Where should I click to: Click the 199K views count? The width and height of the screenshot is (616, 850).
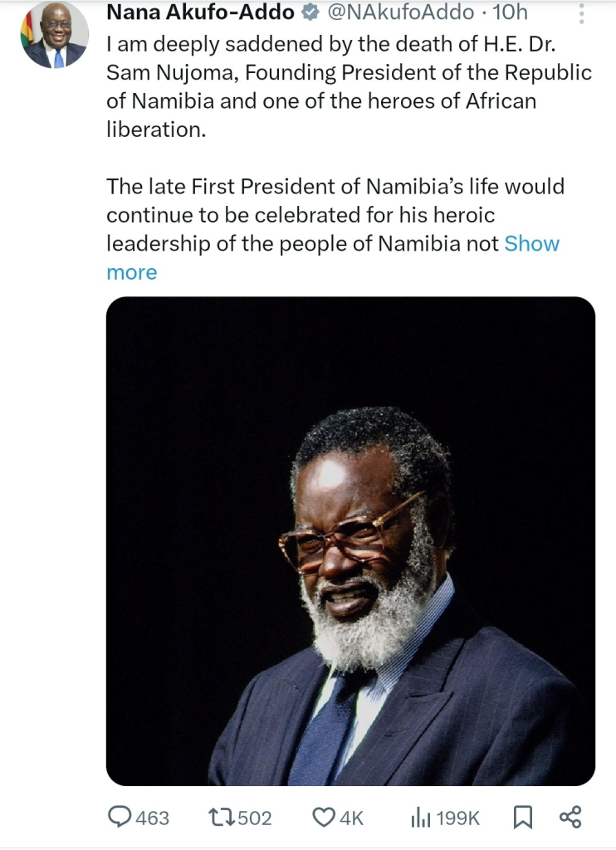pyautogui.click(x=458, y=818)
